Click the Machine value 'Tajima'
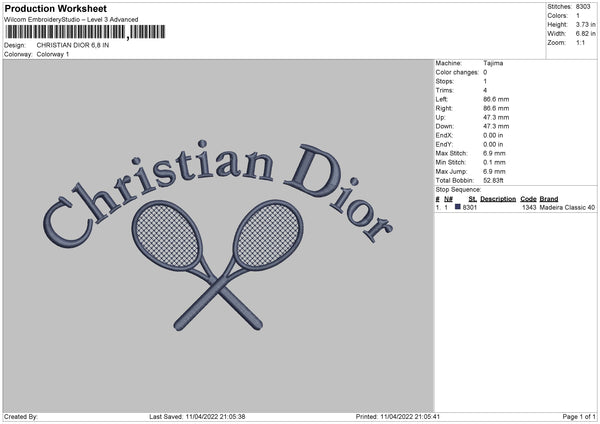The image size is (600, 424). tap(493, 63)
